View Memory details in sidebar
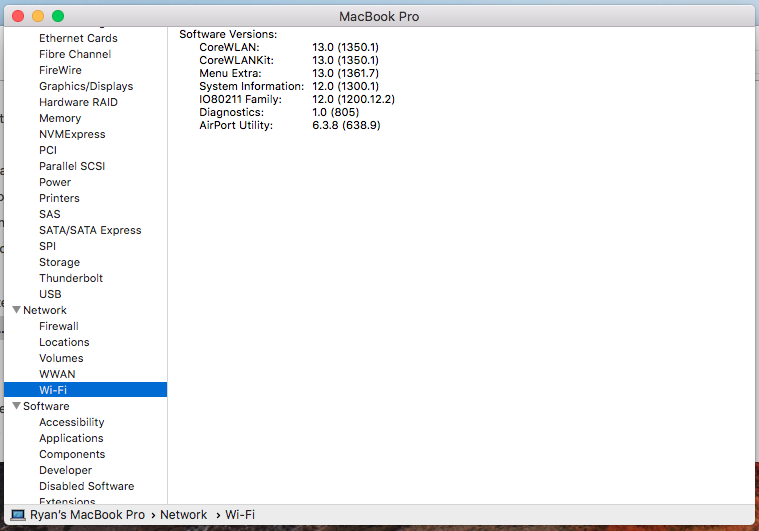759x531 pixels. [x=60, y=118]
